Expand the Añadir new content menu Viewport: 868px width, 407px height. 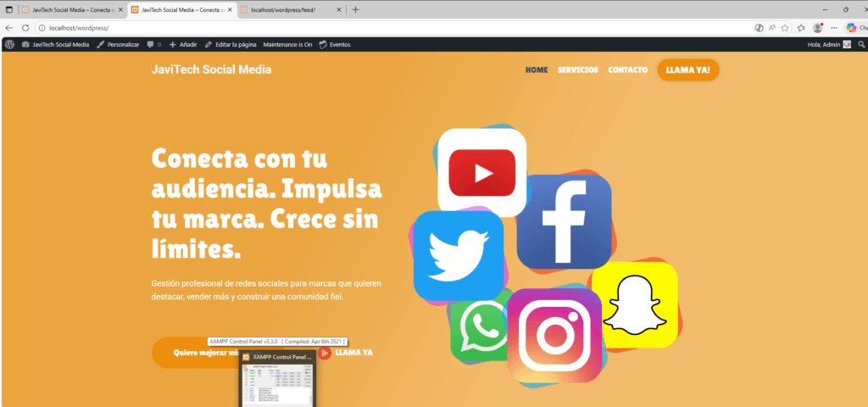(182, 44)
